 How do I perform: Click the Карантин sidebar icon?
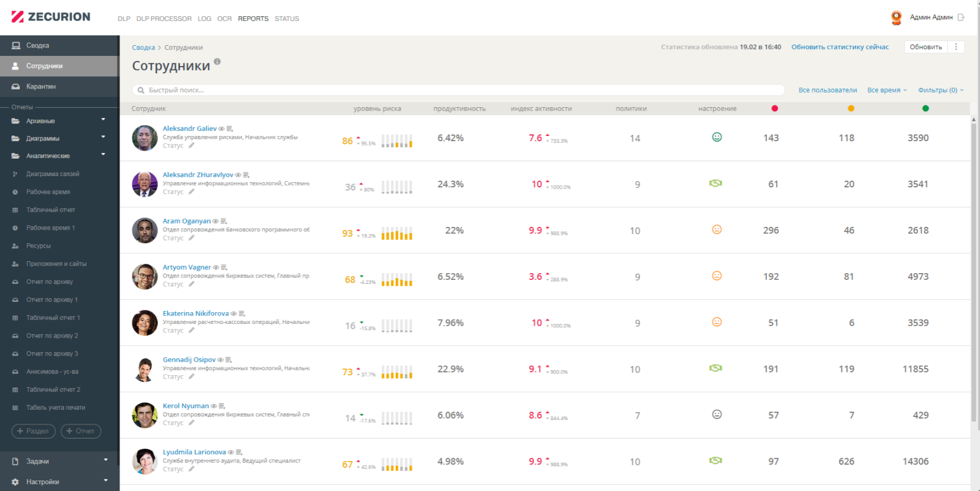pyautogui.click(x=16, y=86)
